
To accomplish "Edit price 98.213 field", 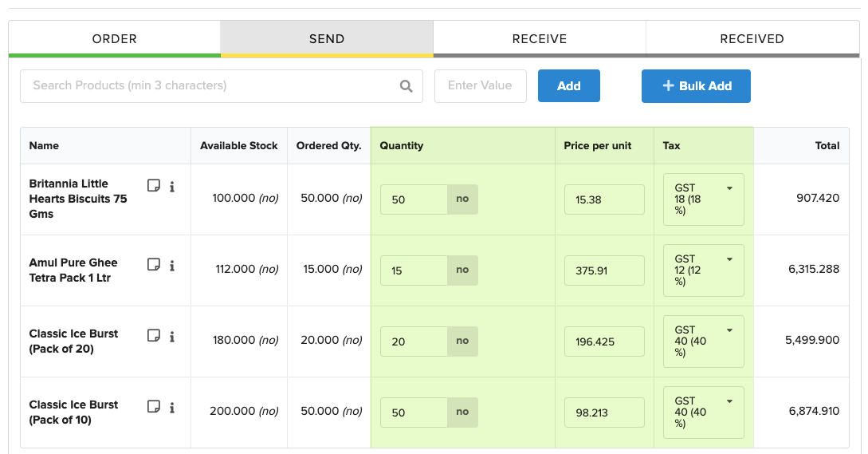I will pos(604,413).
